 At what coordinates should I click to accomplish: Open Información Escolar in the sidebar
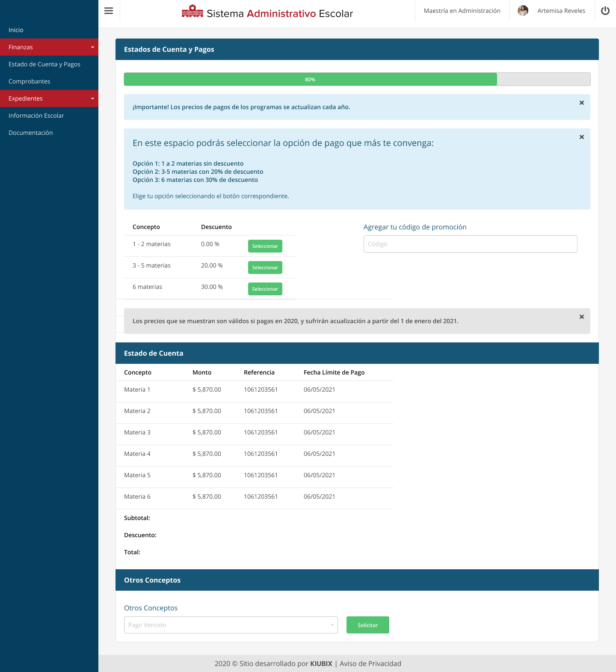click(x=36, y=116)
